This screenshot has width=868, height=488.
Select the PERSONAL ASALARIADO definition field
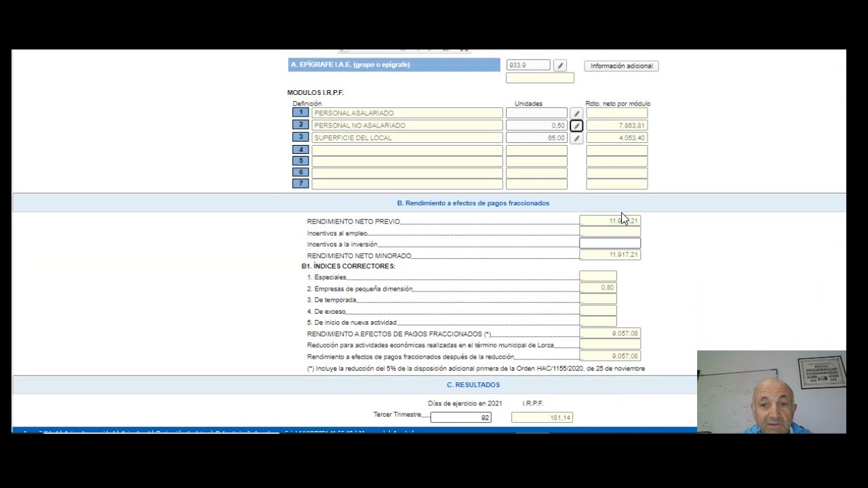tap(407, 113)
